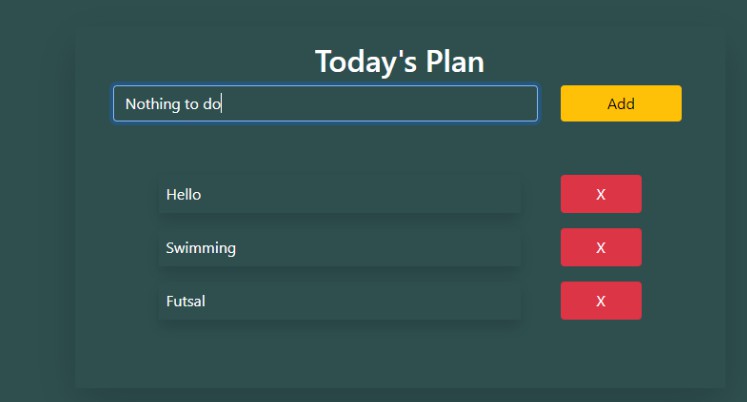Click the Swimming list entry
Screen dimensions: 747x402
[339, 248]
